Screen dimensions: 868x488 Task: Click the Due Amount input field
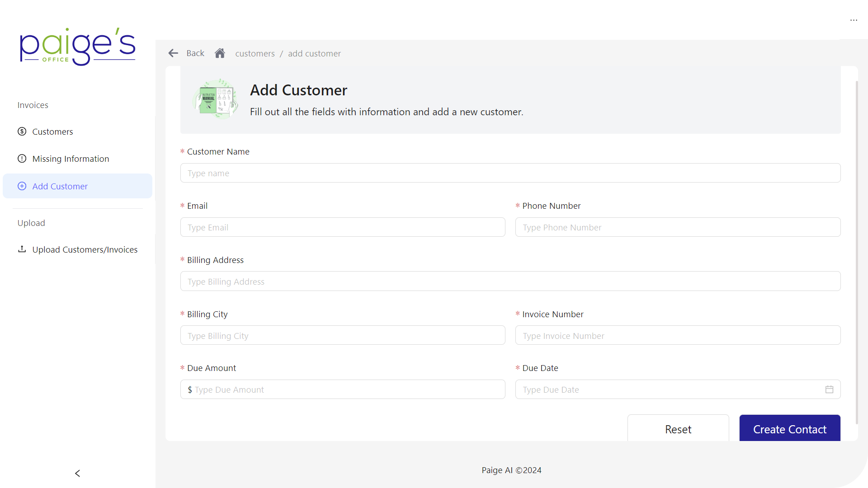click(x=342, y=389)
